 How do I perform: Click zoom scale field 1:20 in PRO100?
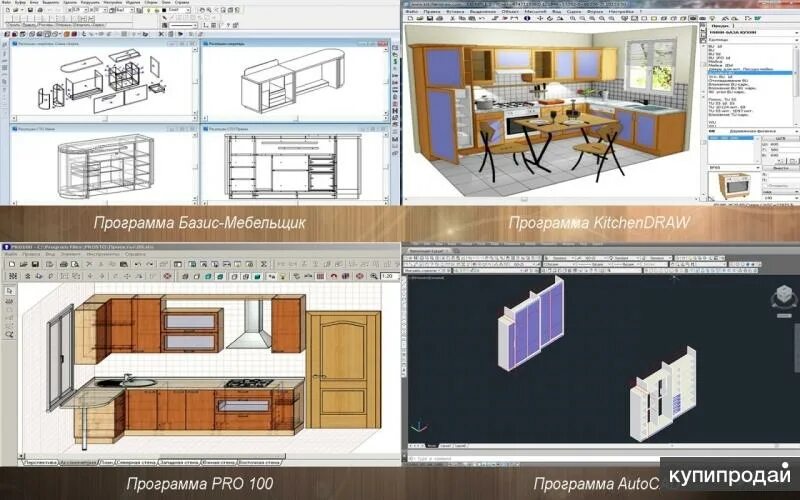pos(389,276)
